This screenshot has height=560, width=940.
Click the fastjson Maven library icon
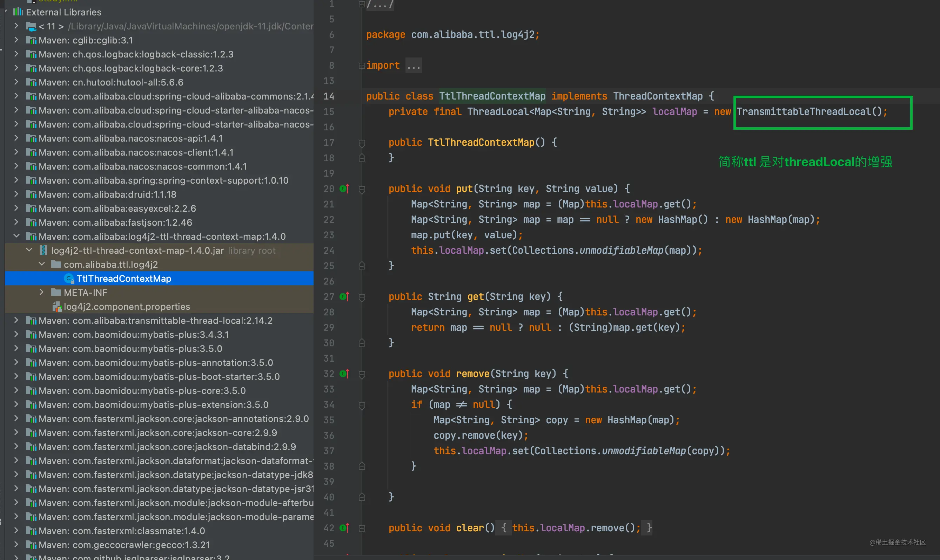tap(31, 223)
